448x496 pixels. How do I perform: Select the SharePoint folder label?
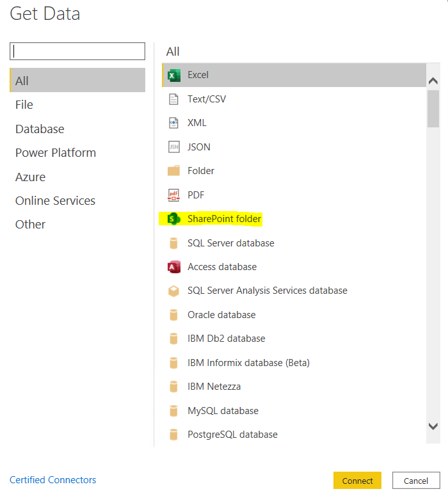point(224,219)
